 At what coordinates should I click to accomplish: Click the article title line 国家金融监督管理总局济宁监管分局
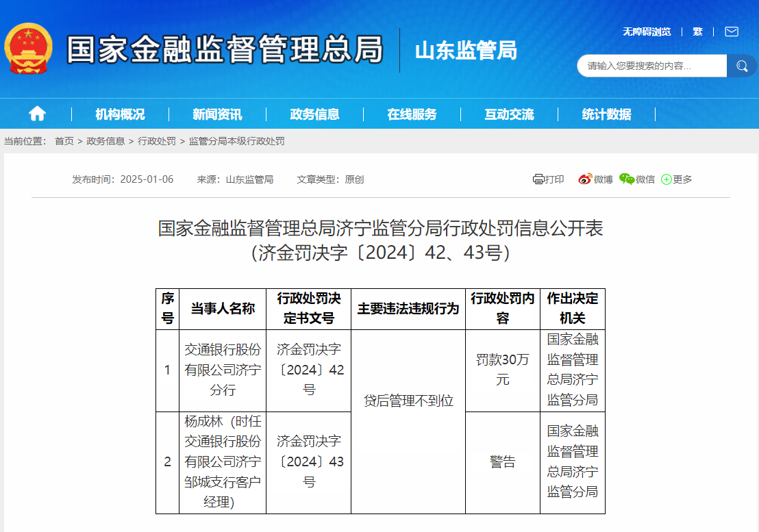[x=380, y=228]
